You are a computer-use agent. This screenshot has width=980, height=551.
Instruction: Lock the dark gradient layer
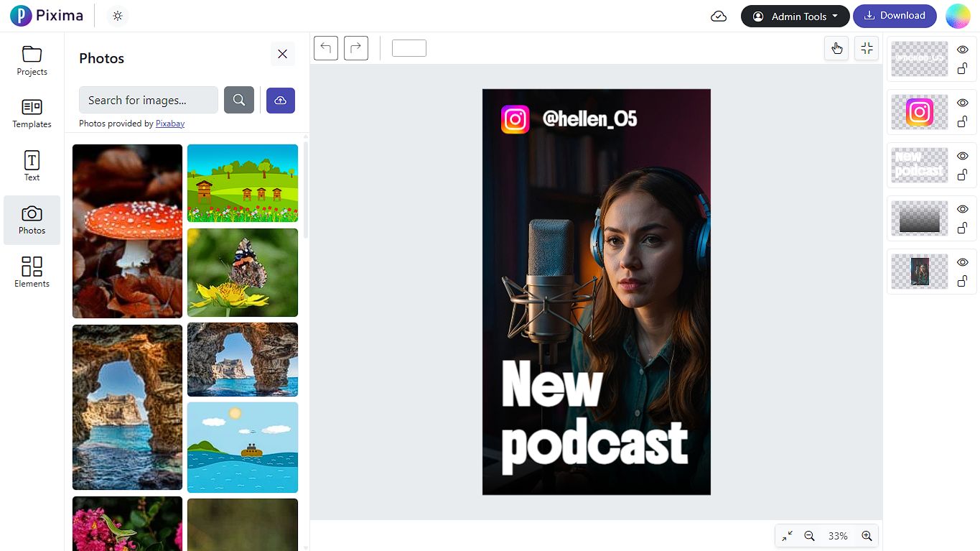pyautogui.click(x=963, y=228)
